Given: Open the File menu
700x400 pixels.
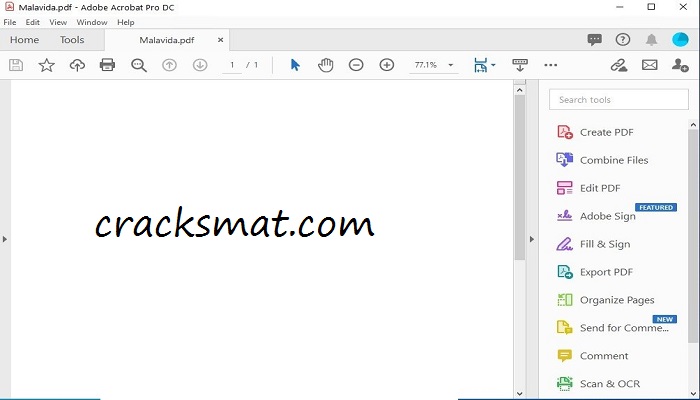Looking at the screenshot, I should [x=10, y=22].
